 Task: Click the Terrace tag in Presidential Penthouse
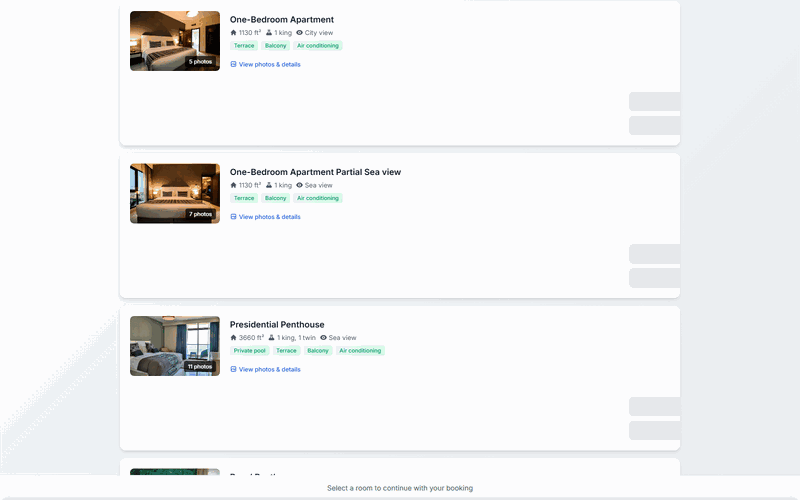tap(286, 351)
